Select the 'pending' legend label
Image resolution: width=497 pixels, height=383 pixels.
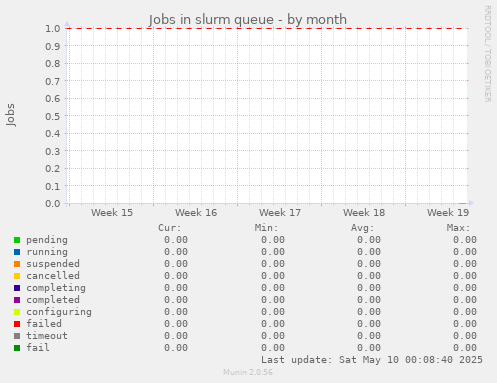(47, 240)
